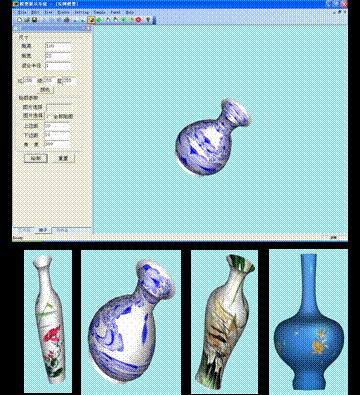The height and width of the screenshot is (395, 360).
Task: Click the 绘制 draw button
Action: click(x=36, y=158)
